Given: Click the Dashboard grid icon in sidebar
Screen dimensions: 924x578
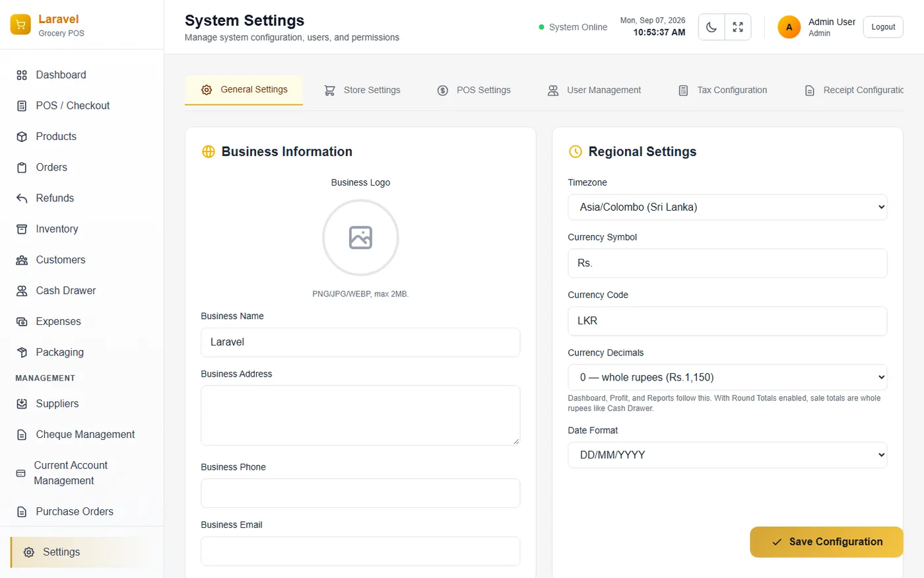Looking at the screenshot, I should [22, 75].
